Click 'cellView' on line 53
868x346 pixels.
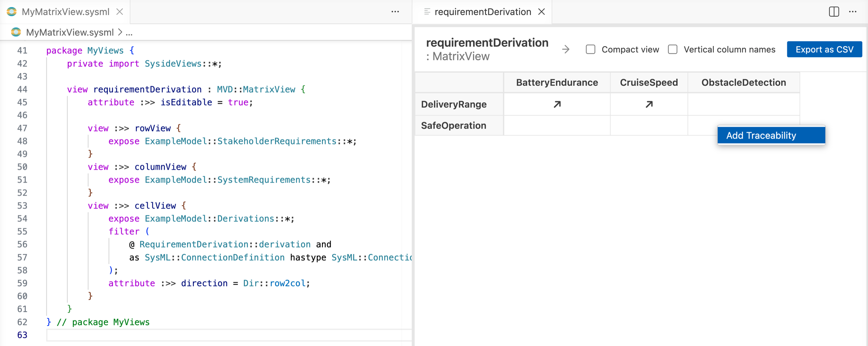tap(155, 205)
